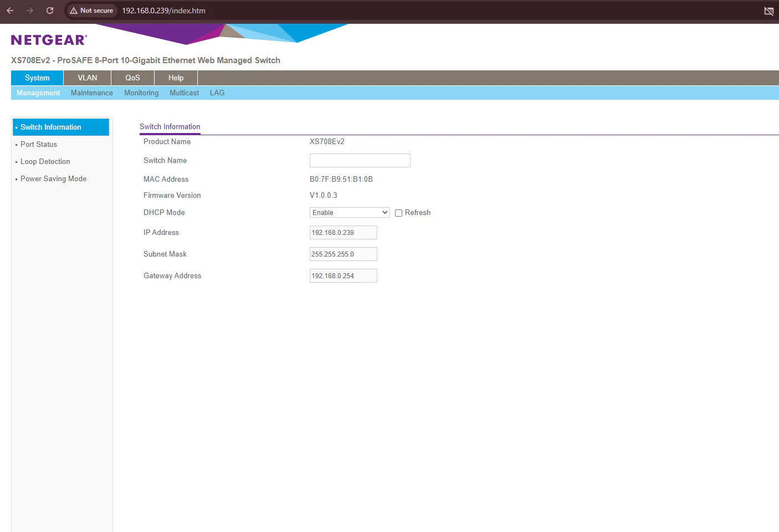Screen dimensions: 779x532
Task: Click the Switch Name input field
Action: [x=360, y=161]
